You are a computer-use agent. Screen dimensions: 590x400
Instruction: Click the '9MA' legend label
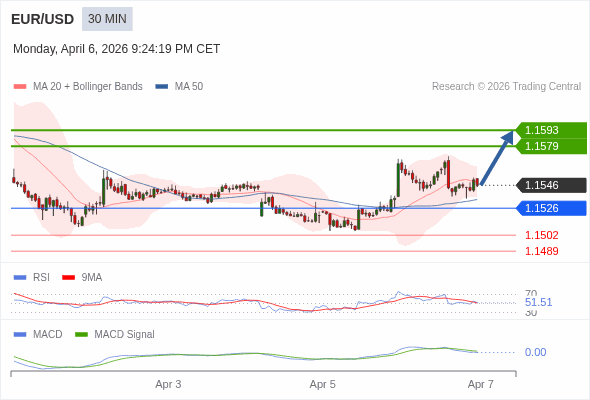[x=92, y=278]
